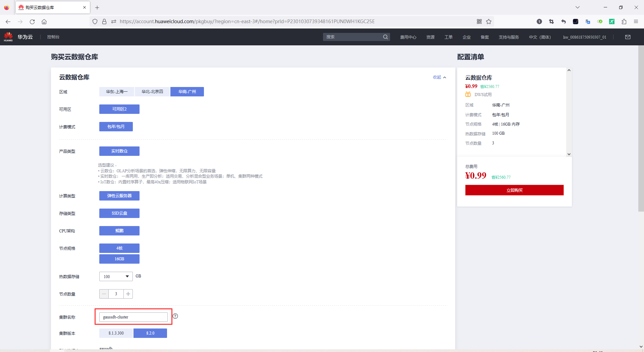644x352 pixels.
Task: Go to the 控制台 console link
Action: [53, 37]
